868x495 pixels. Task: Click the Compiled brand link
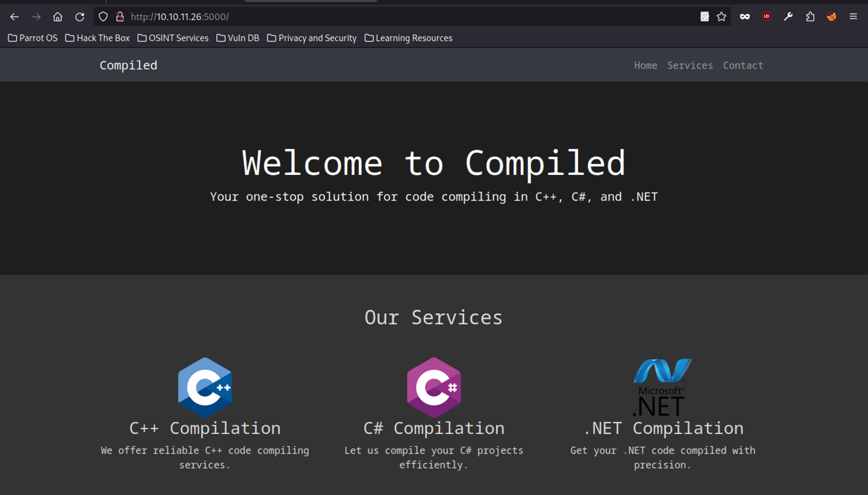(x=128, y=65)
